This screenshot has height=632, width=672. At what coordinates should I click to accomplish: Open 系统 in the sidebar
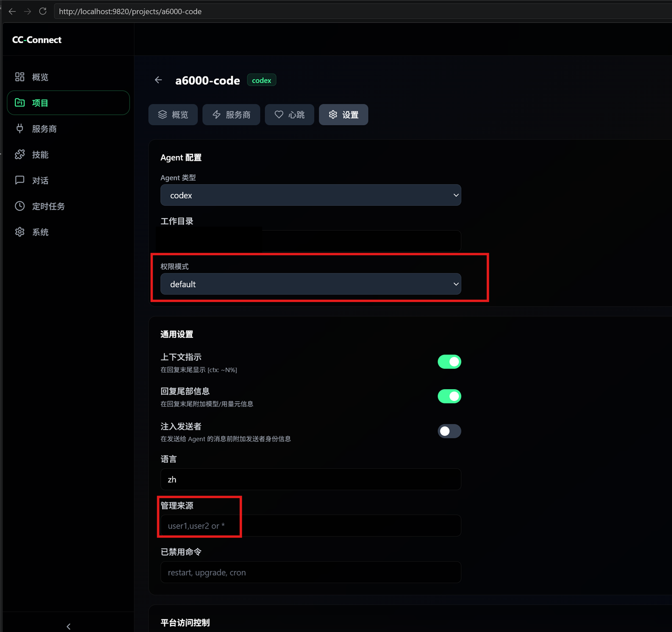pos(68,232)
